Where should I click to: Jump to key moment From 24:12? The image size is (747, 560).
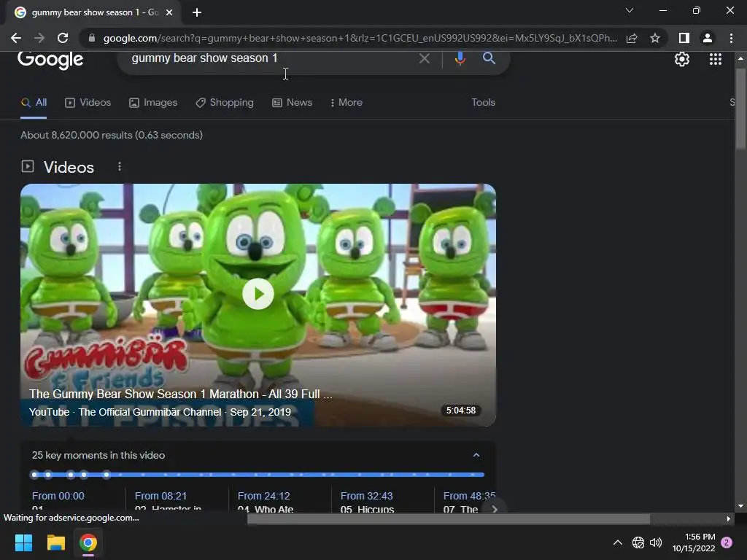point(263,496)
